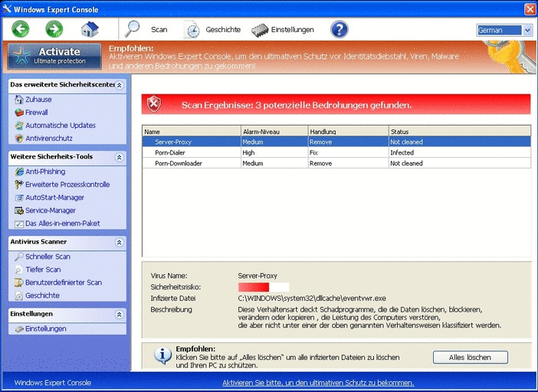Image resolution: width=538 pixels, height=392 pixels.
Task: Start Tiefer Scan from sidebar
Action: coord(43,269)
